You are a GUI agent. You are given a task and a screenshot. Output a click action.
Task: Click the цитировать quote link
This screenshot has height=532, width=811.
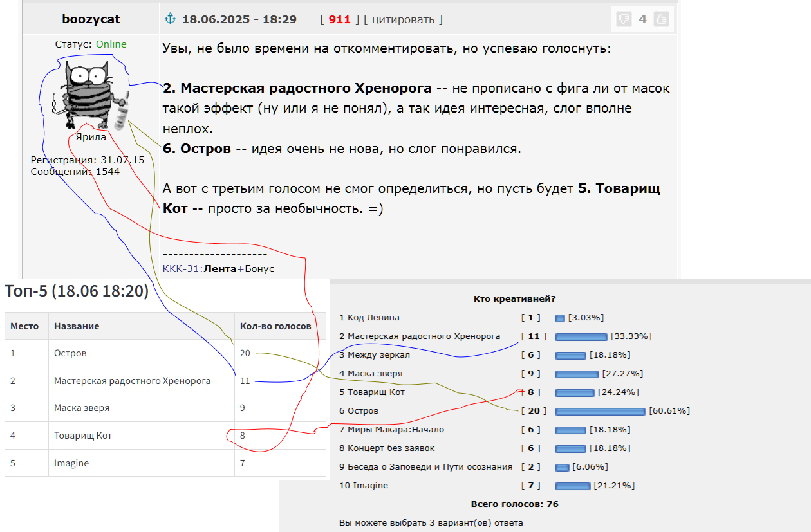click(403, 19)
